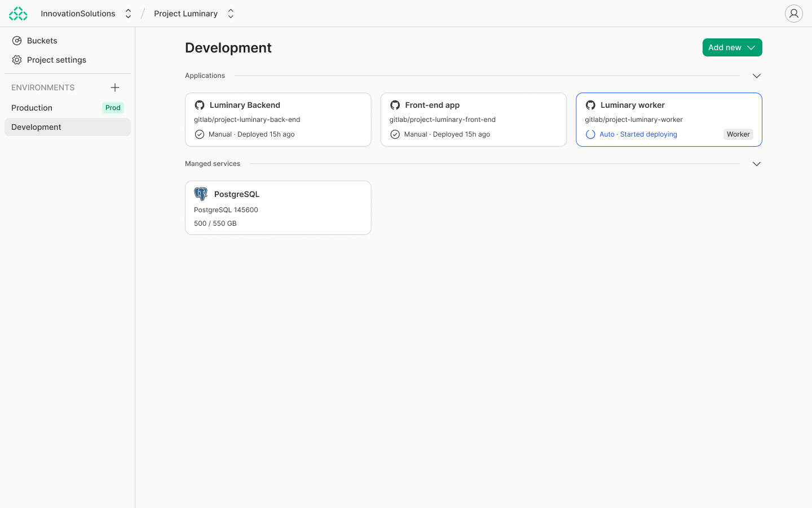
Task: Add a new environment with plus icon
Action: point(115,87)
